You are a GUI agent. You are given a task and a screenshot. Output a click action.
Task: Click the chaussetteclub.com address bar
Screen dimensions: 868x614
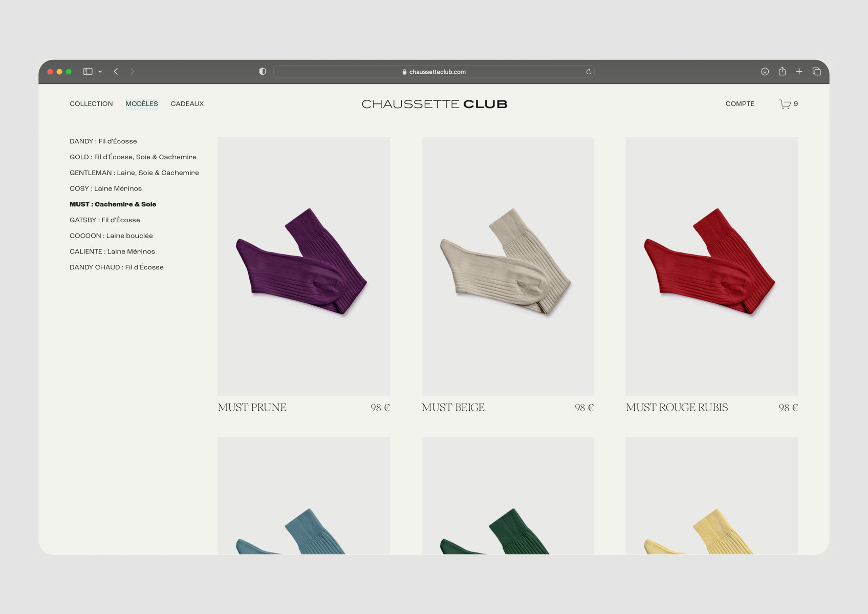pyautogui.click(x=433, y=72)
